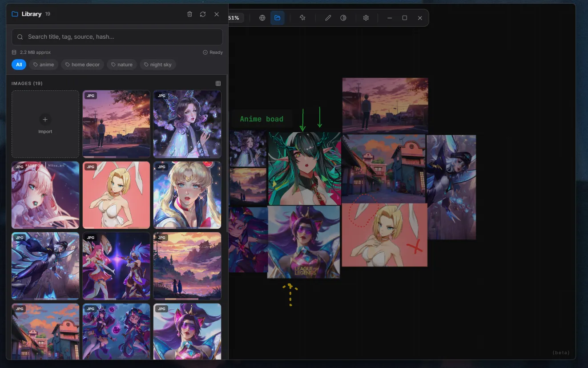Select library thumbnail with purple star duo
The image size is (588, 368).
click(x=116, y=266)
